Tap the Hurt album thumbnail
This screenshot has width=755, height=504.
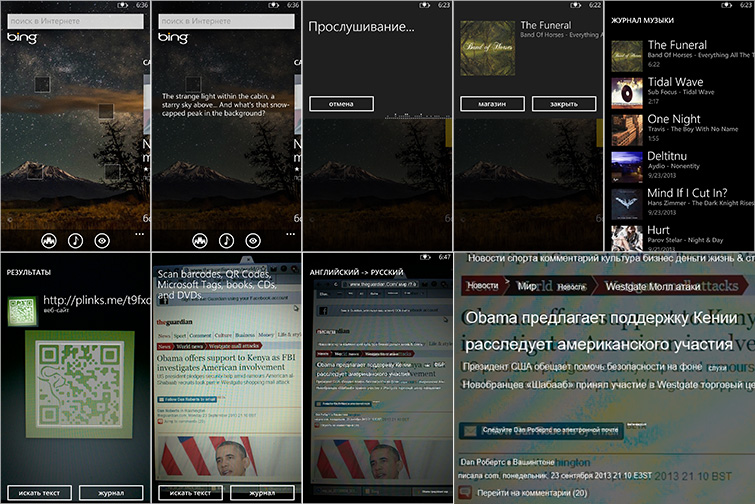click(627, 238)
